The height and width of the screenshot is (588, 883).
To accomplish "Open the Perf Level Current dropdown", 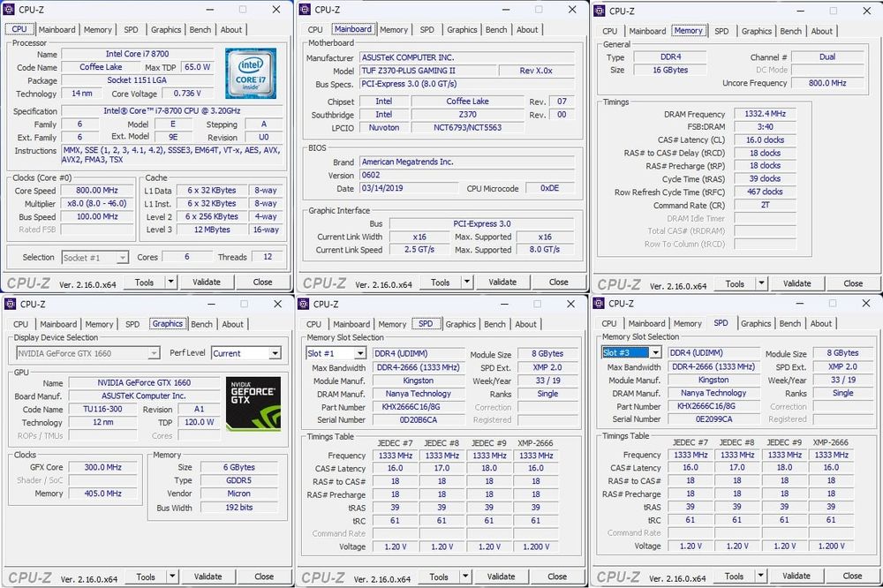I will pos(275,353).
